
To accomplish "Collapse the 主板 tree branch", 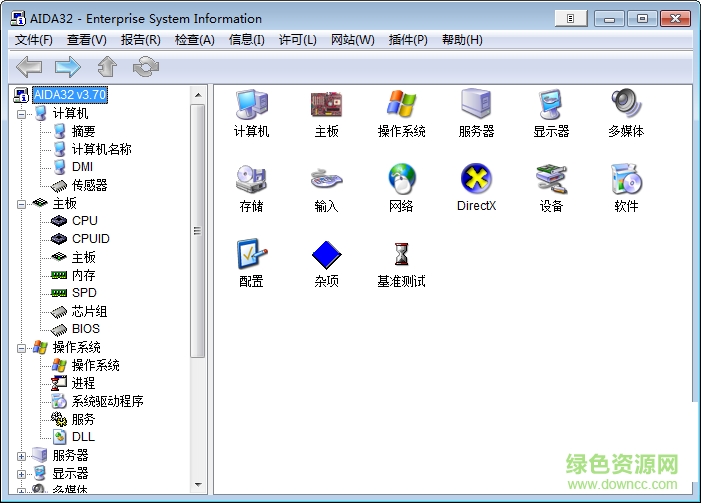I will pyautogui.click(x=21, y=203).
